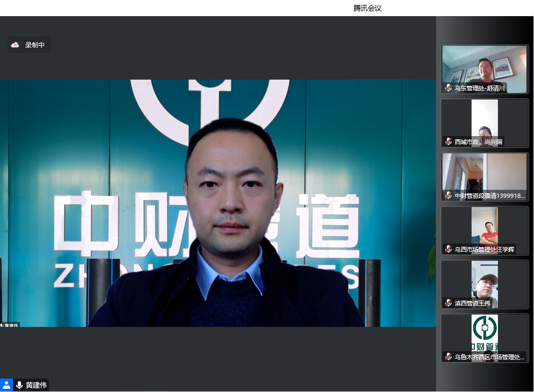Click muted mic icon on 乌西市场管理处汪学辉 tile
Viewport: 534px width, 392px height.
point(448,249)
